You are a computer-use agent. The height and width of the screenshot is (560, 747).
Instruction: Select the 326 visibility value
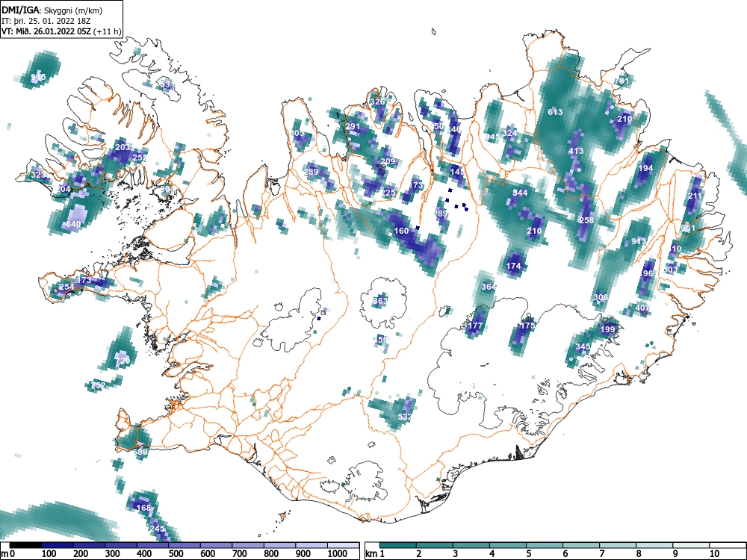377,102
